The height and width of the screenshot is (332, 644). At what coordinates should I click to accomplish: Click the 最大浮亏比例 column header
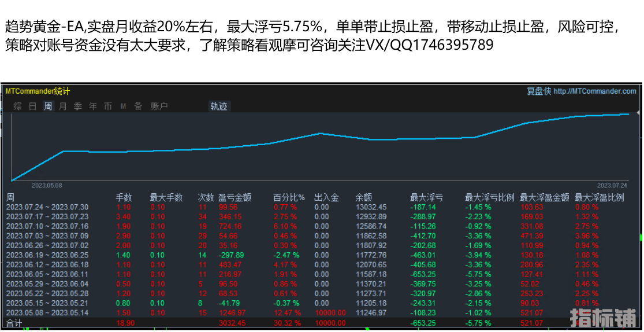tap(489, 198)
